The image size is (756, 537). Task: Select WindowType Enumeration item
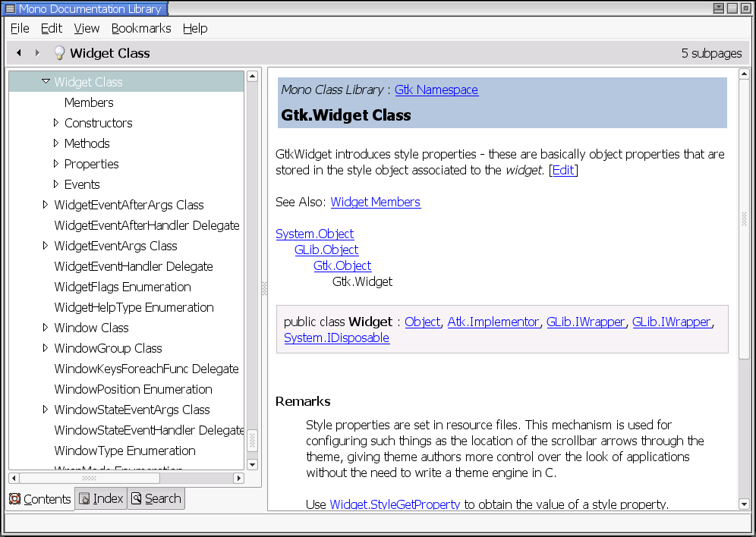125,451
